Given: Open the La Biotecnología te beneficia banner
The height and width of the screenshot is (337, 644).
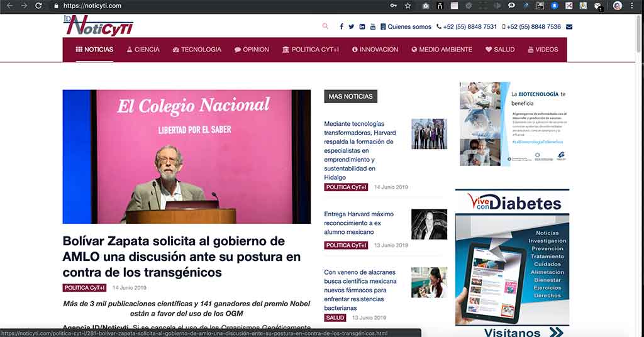Looking at the screenshot, I should 514,124.
